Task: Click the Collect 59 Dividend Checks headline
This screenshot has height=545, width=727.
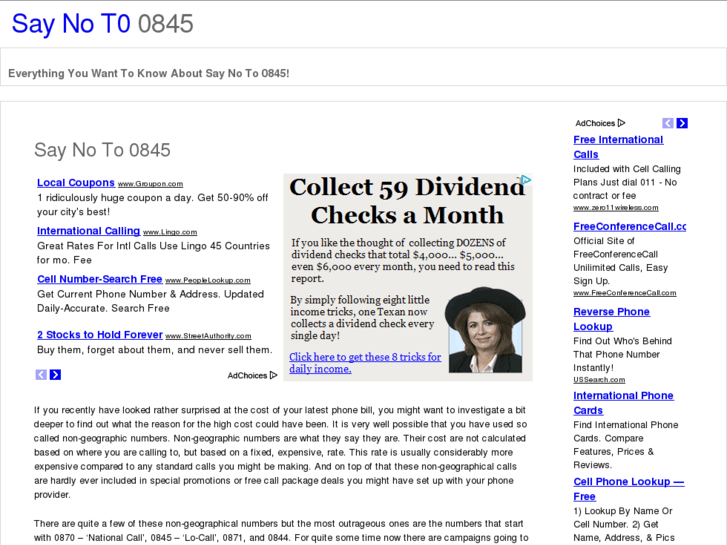Action: (407, 201)
